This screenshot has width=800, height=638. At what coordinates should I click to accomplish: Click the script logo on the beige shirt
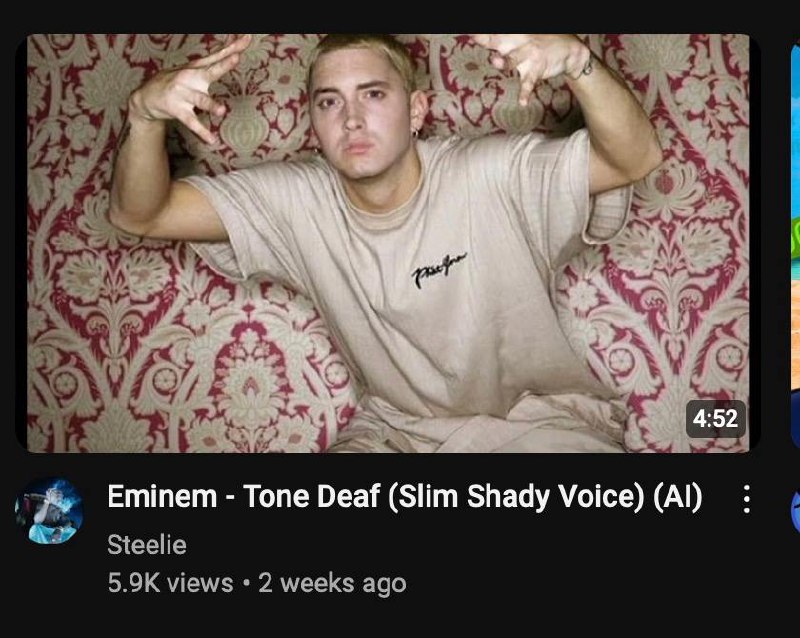coord(438,270)
